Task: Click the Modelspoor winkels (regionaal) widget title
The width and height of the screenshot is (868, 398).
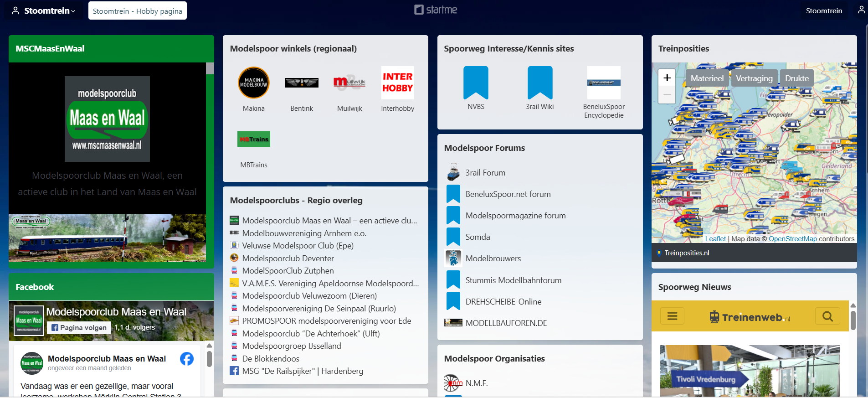Action: point(293,48)
